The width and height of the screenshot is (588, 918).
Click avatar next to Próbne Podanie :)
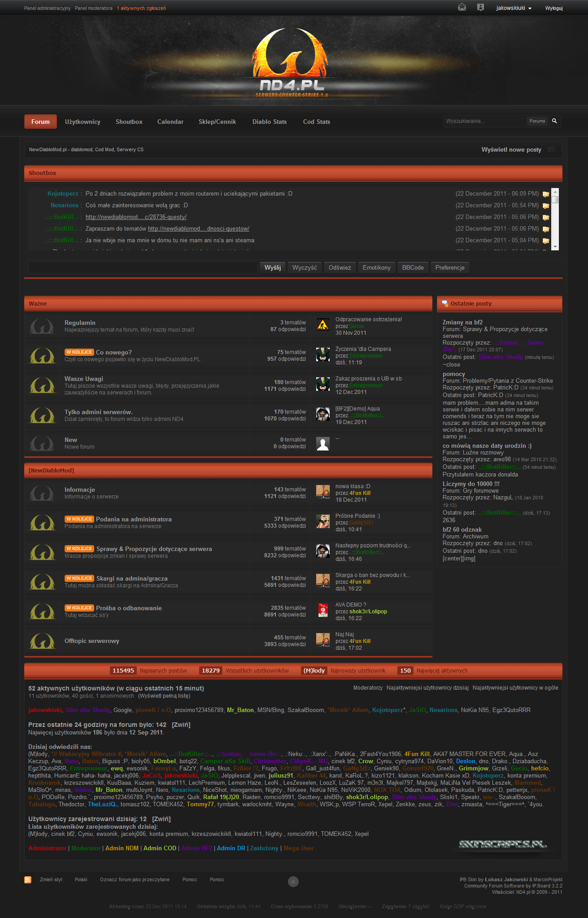323,521
